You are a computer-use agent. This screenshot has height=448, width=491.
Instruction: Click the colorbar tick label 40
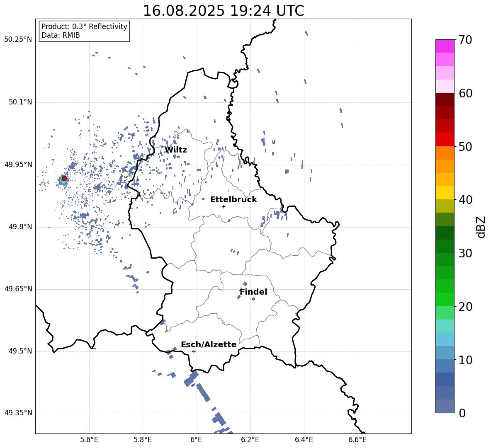click(465, 200)
